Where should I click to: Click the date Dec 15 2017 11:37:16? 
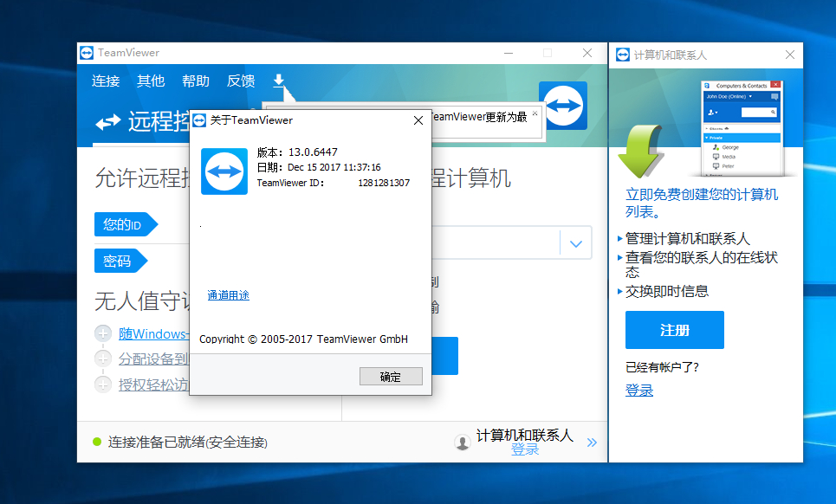click(x=334, y=167)
